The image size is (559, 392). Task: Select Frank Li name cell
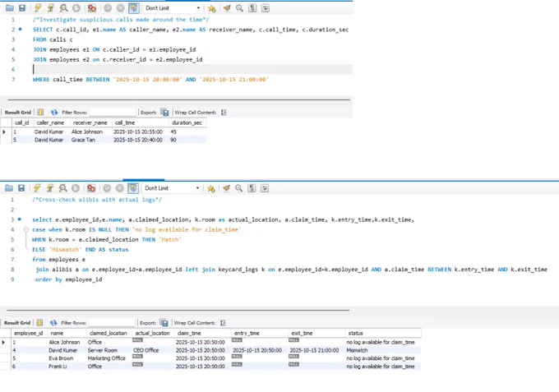pos(67,367)
